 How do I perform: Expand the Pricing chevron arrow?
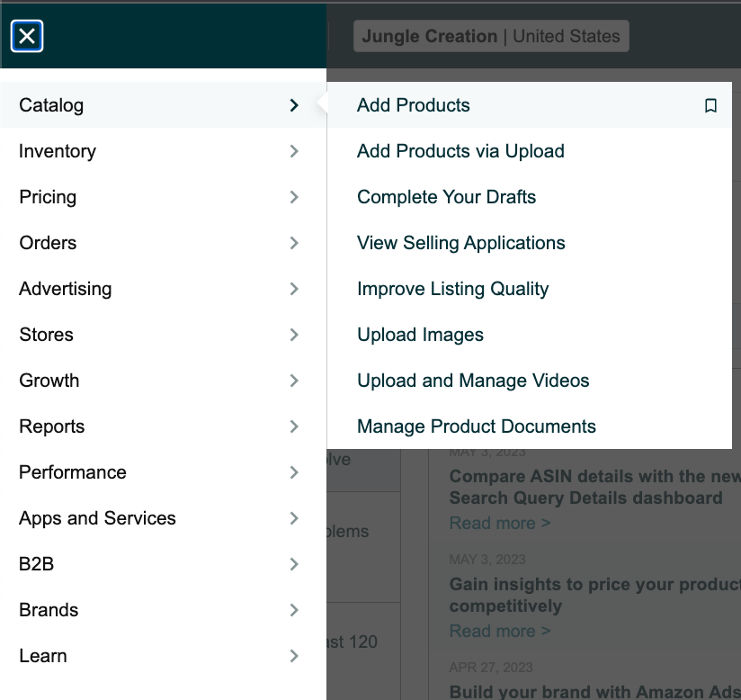point(294,197)
